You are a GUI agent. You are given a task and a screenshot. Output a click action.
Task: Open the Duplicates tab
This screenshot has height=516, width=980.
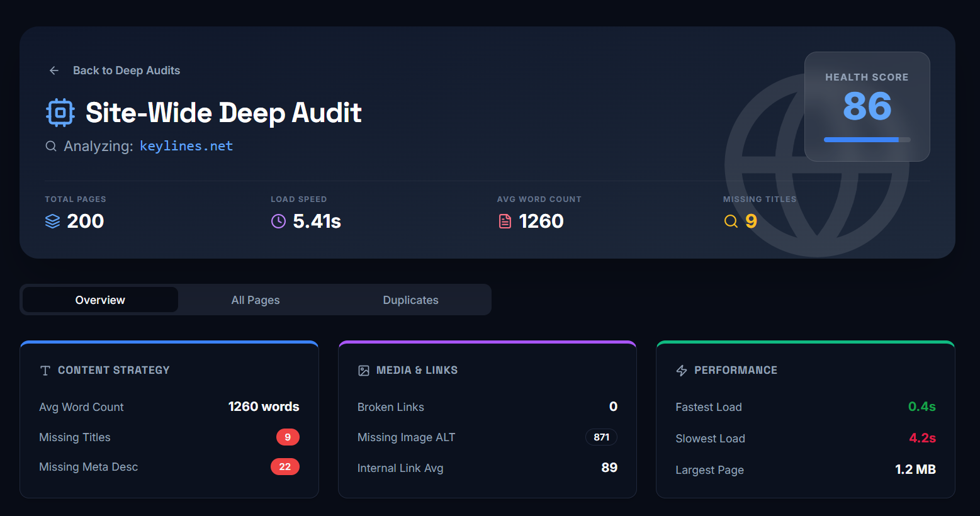pyautogui.click(x=410, y=300)
